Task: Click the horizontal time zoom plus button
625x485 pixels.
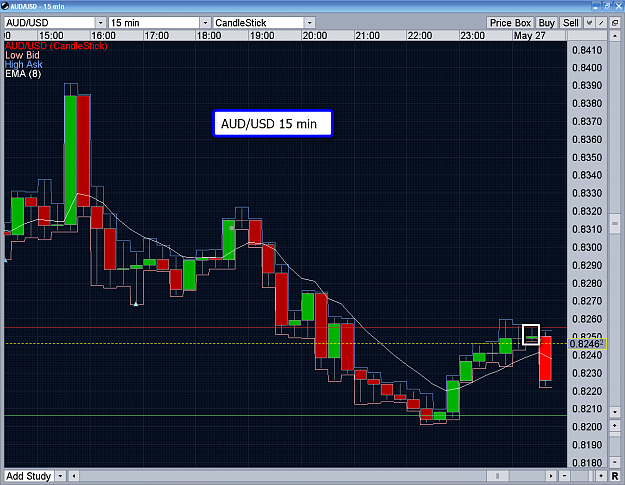Action: [601, 476]
